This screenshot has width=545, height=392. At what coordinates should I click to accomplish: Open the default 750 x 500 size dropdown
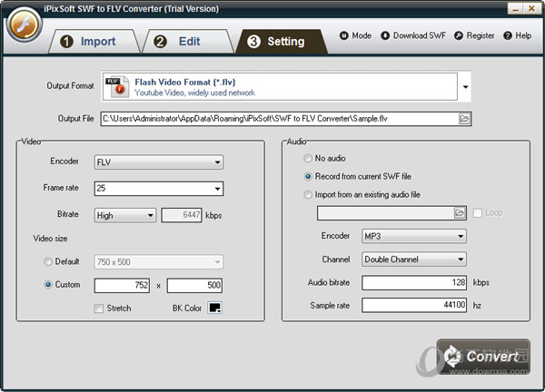(159, 262)
